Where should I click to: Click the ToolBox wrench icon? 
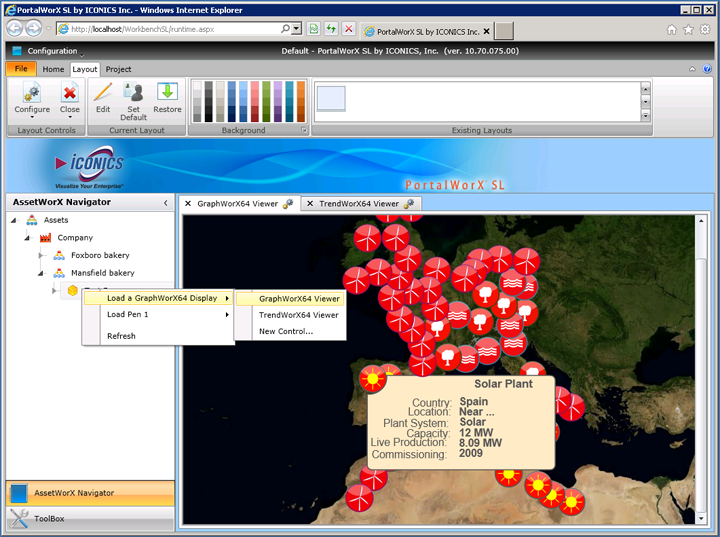19,519
